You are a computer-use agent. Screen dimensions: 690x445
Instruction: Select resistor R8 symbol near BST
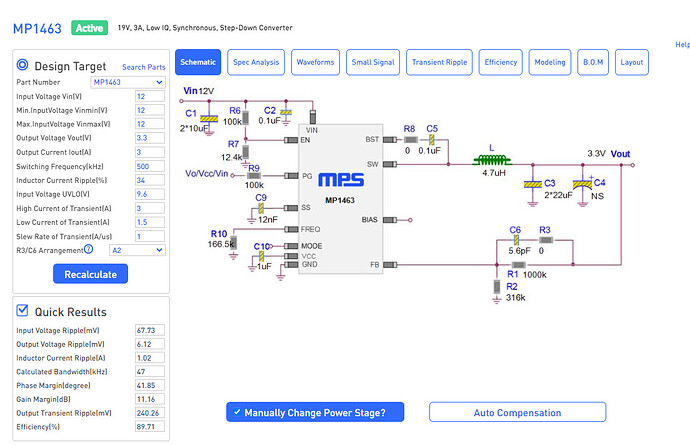[x=411, y=140]
